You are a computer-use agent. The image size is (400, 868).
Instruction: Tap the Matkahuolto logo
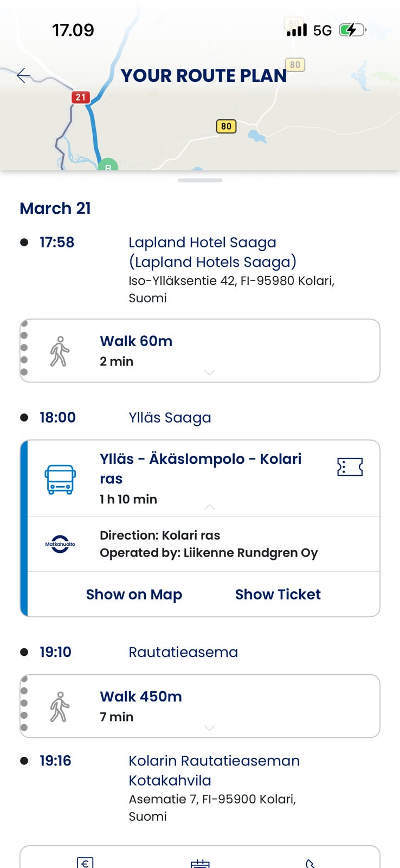click(x=60, y=544)
